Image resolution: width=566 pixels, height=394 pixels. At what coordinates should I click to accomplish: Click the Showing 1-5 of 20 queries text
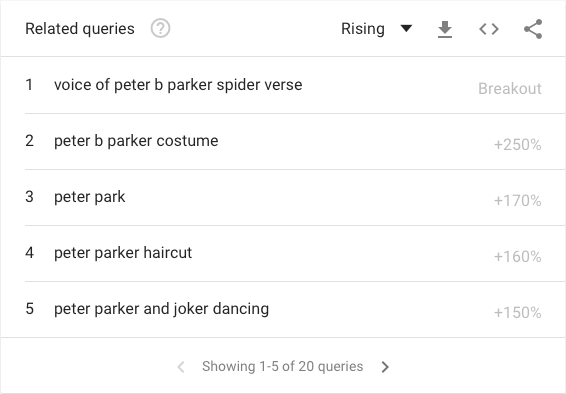click(x=283, y=366)
